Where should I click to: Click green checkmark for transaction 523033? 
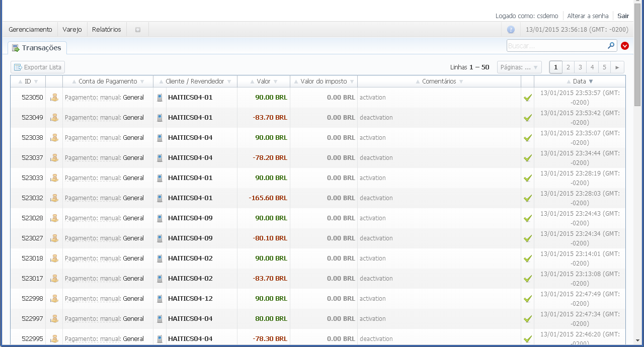[528, 178]
